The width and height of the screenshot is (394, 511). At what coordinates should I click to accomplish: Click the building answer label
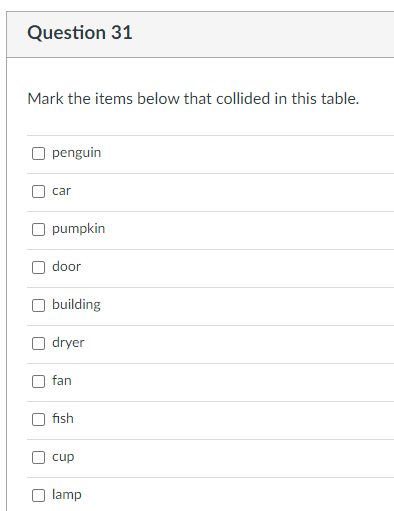76,305
